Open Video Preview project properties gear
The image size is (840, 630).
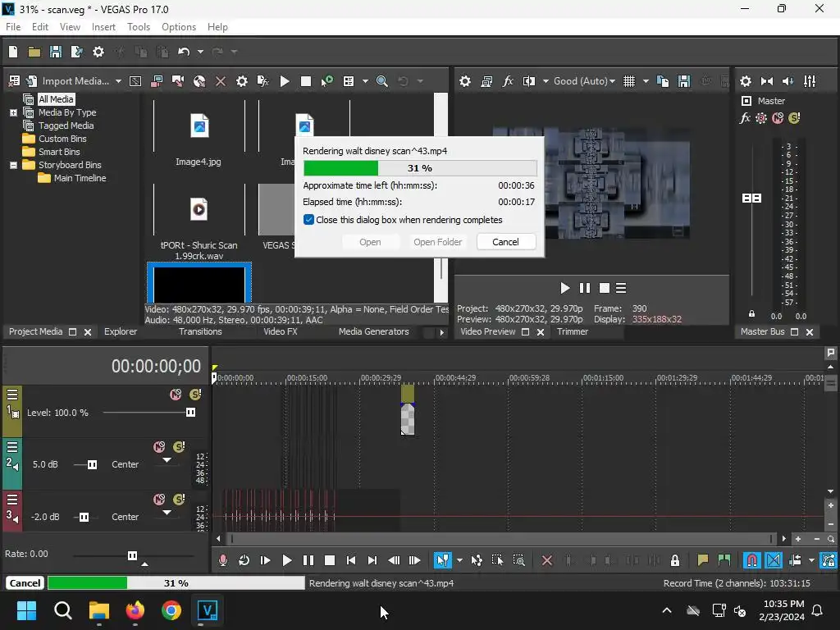465,81
